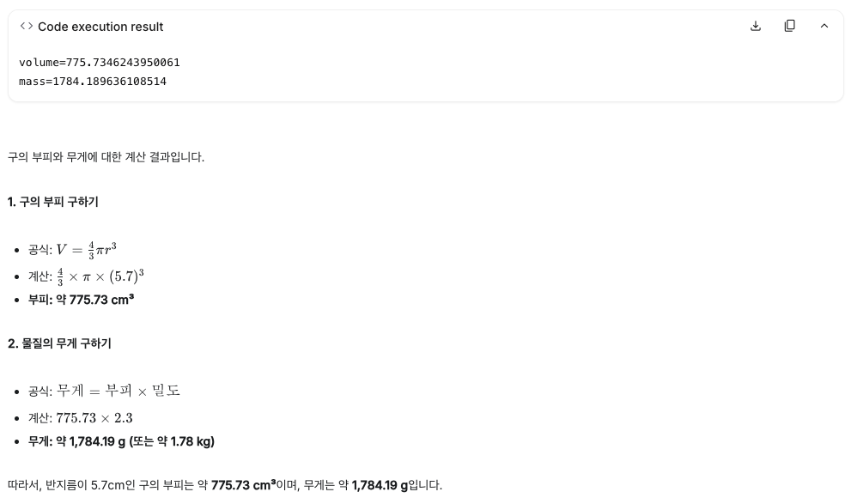Click the heading 1. 구의 부피 구하기
Image resolution: width=851 pixels, height=504 pixels.
pyautogui.click(x=52, y=202)
